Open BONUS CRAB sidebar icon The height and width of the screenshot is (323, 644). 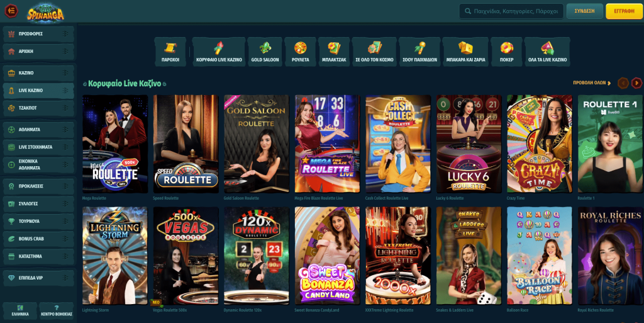11,239
